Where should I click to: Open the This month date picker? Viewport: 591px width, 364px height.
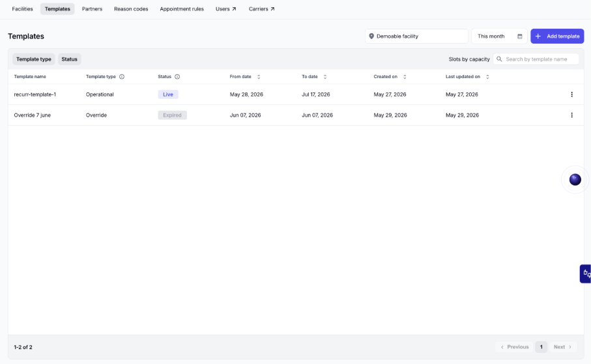coord(499,36)
